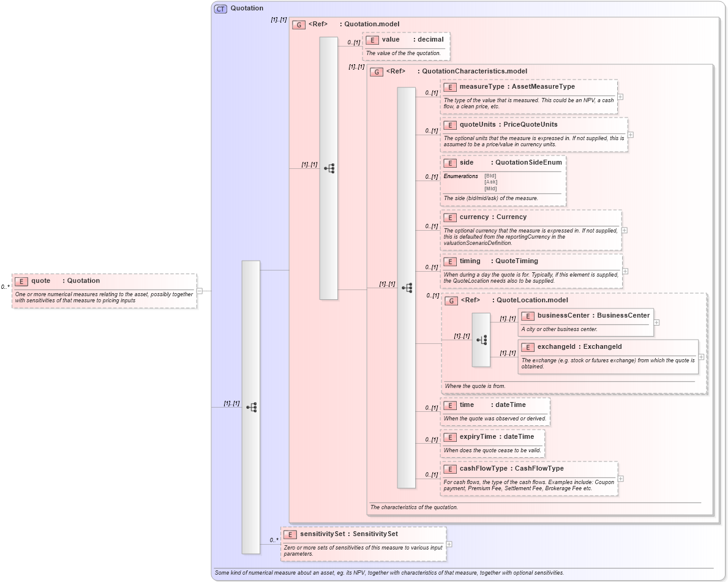728x582 pixels.
Task: Click the E icon of quoteUnits
Action: pyautogui.click(x=450, y=125)
